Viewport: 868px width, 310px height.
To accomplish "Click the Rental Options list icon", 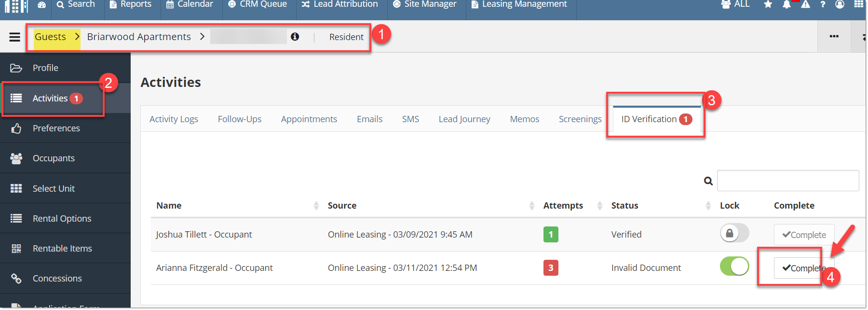I will click(16, 218).
